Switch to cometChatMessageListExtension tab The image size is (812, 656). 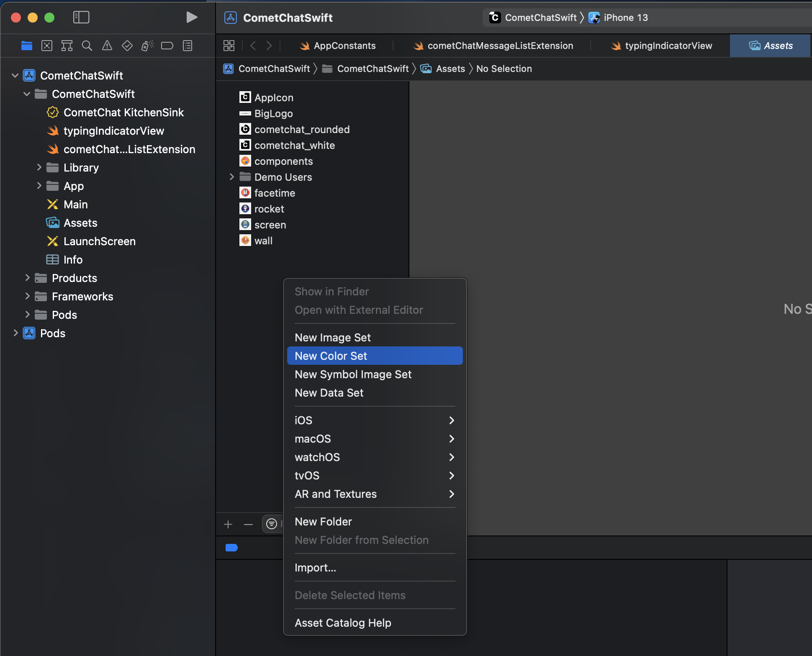493,46
